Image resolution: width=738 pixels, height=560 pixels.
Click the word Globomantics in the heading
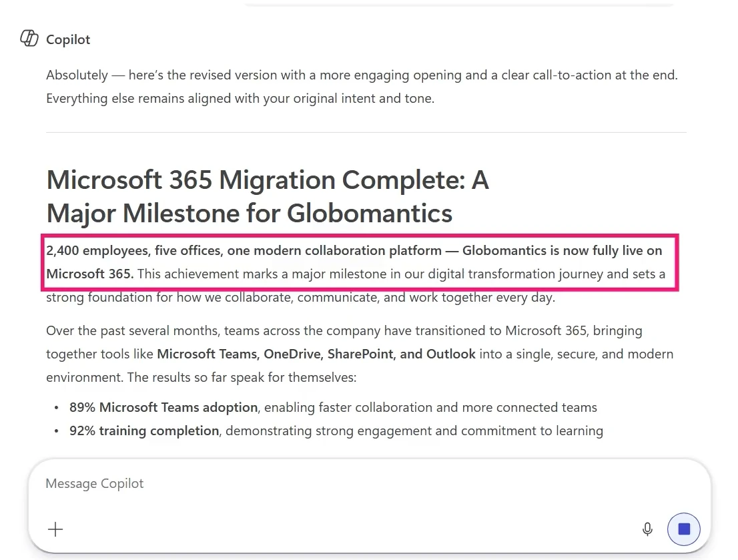(370, 214)
